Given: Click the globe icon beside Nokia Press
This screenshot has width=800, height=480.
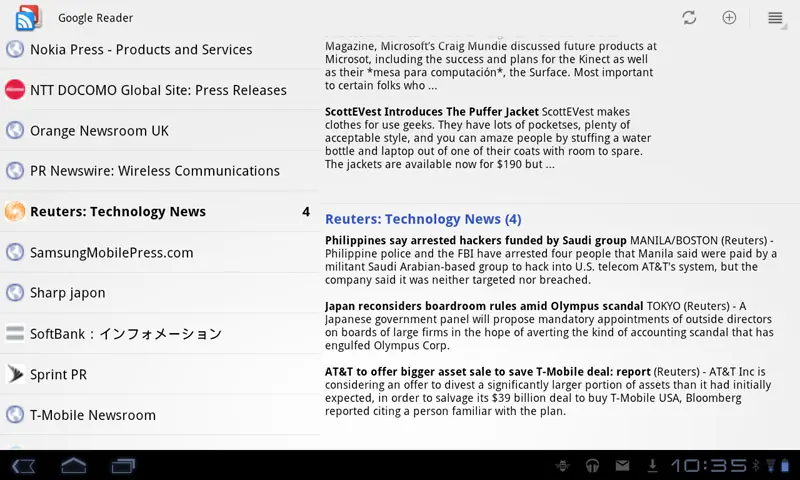Looking at the screenshot, I should tap(15, 49).
